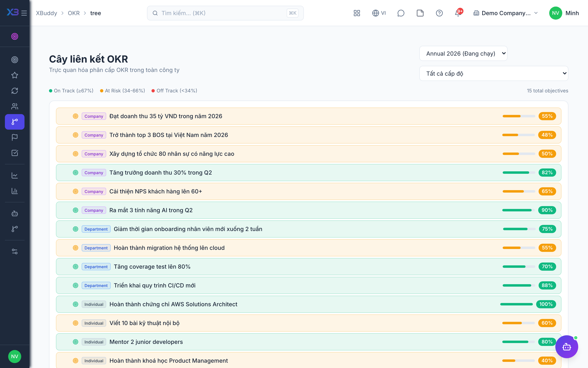
Task: Open the robot AI icon in sidebar
Action: [14, 213]
